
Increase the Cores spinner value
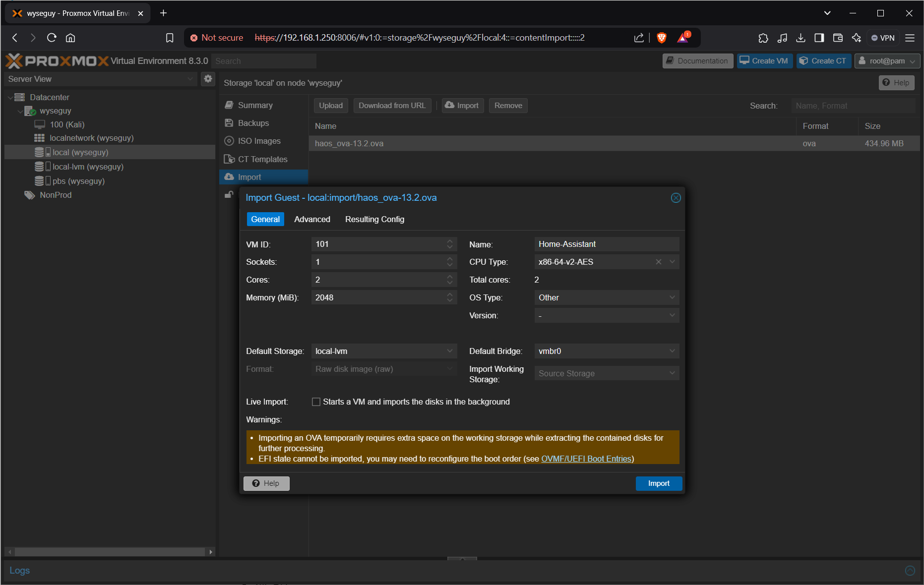tap(449, 277)
